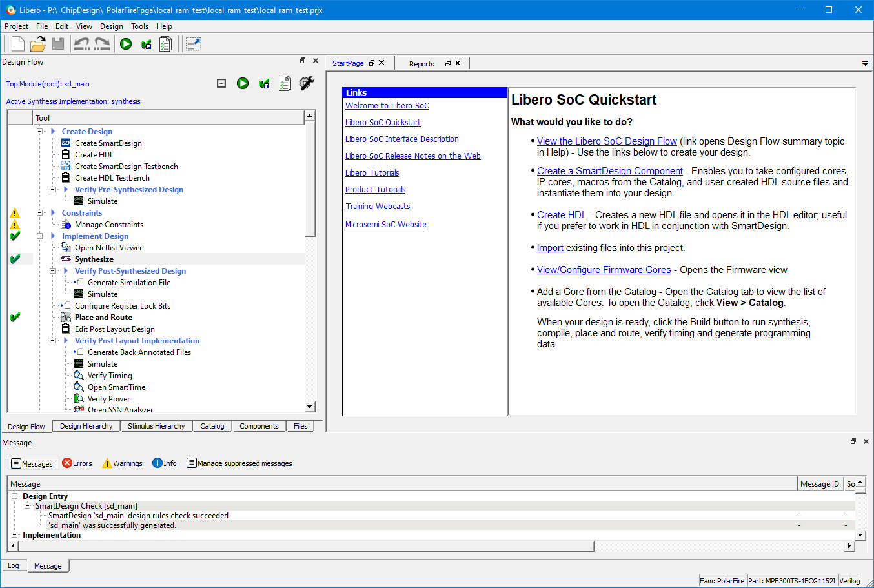Open the tab list dropdown arrow
The image size is (874, 588).
click(865, 63)
